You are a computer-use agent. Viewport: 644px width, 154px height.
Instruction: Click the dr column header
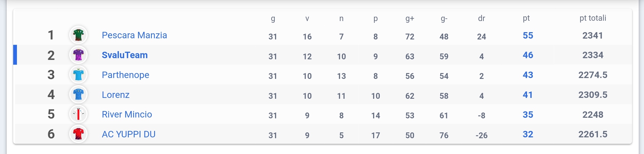coord(481,18)
